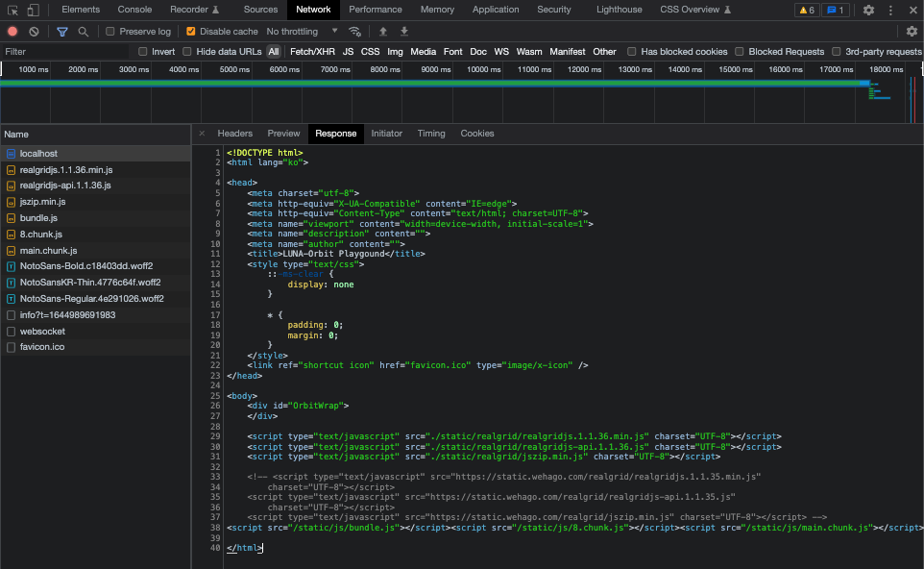Viewport: 924px width, 569px height.
Task: Select realgridjs-api.1.1.36.js request
Action: tap(95, 186)
